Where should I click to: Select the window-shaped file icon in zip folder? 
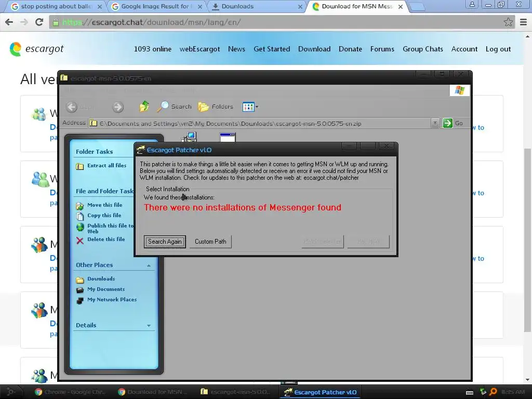point(228,137)
